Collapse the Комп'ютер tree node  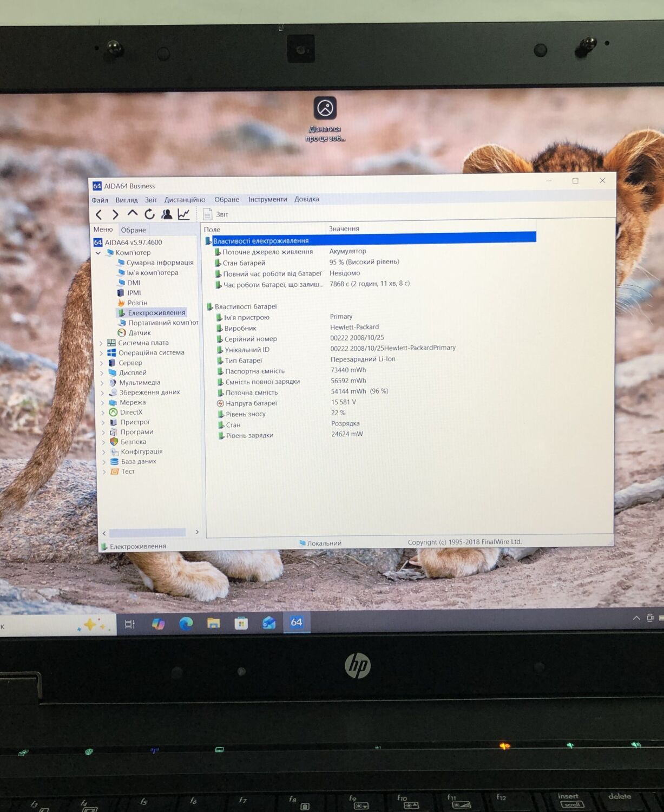pos(98,253)
